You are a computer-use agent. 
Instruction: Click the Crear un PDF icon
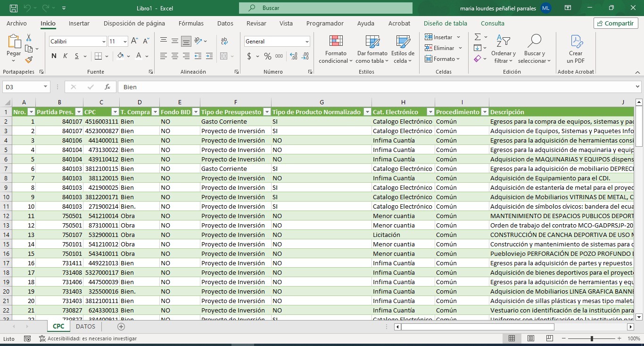click(576, 42)
